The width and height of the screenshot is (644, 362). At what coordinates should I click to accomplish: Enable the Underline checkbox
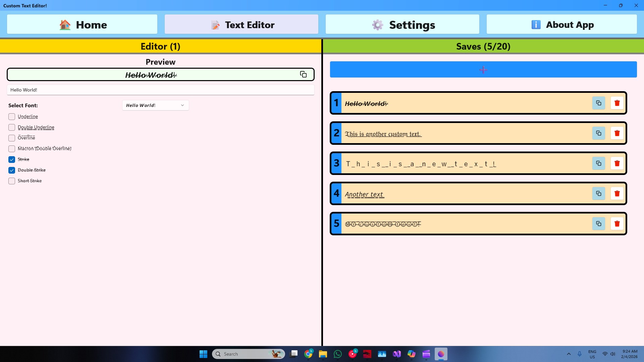12,117
